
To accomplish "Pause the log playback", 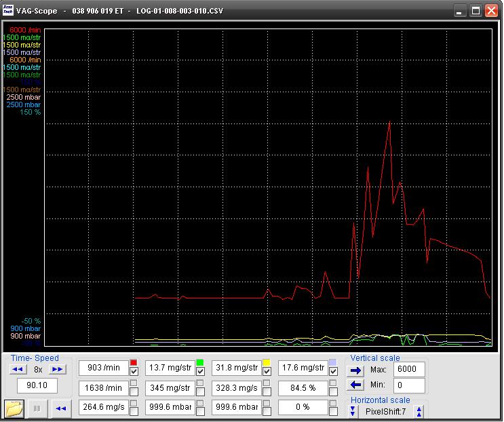I will coord(37,408).
